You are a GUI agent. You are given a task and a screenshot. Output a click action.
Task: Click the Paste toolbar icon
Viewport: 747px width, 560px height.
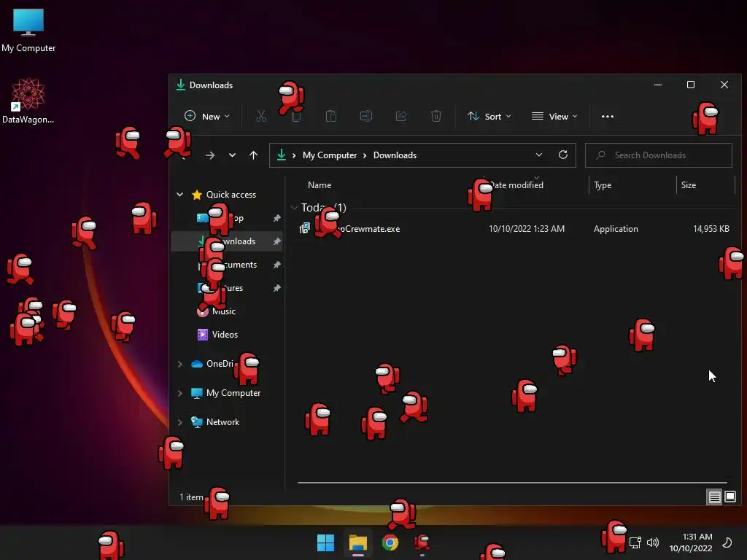coord(331,116)
